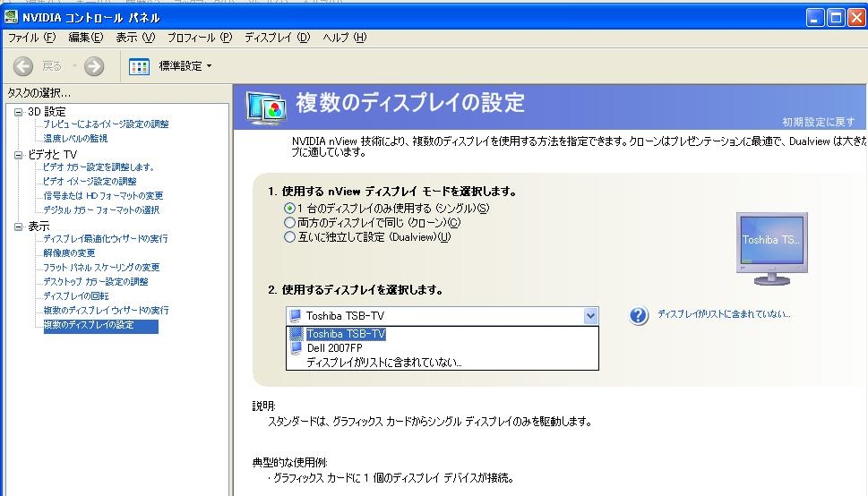
Task: Choose ディスプレイがリストに含まれていない list entry
Action: point(443,363)
